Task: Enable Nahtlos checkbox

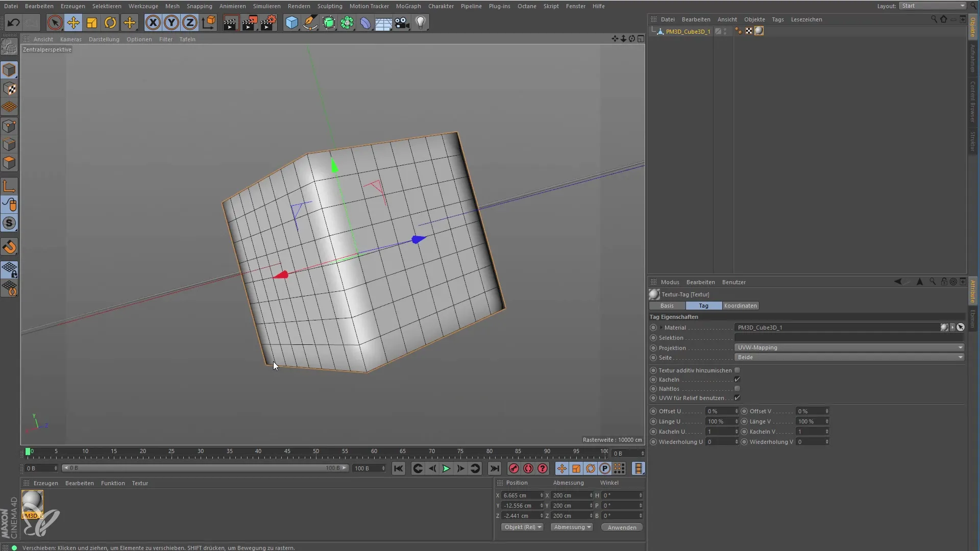Action: coord(737,389)
